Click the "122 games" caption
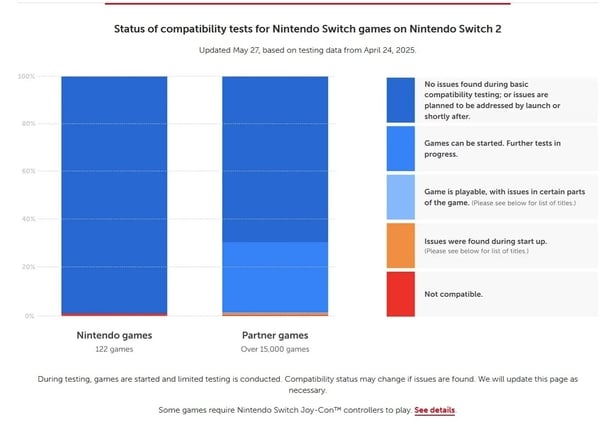Image resolution: width=614 pixels, height=435 pixels. click(114, 349)
